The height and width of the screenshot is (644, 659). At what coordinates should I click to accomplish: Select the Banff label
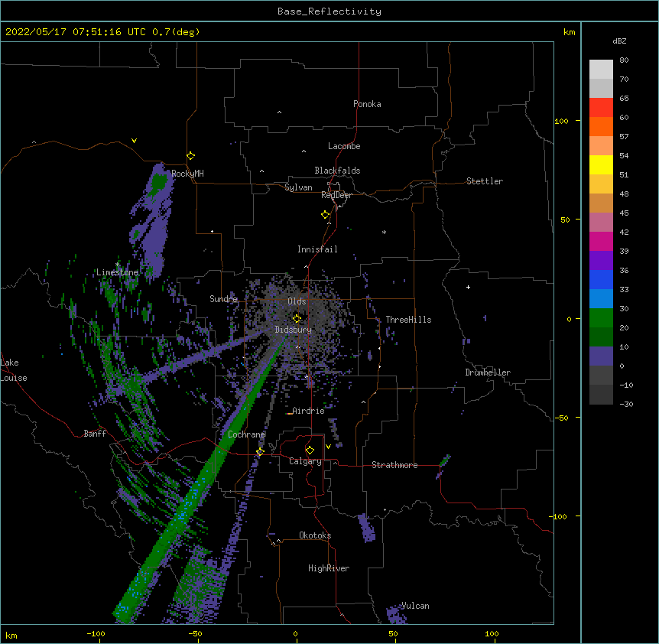pos(95,434)
